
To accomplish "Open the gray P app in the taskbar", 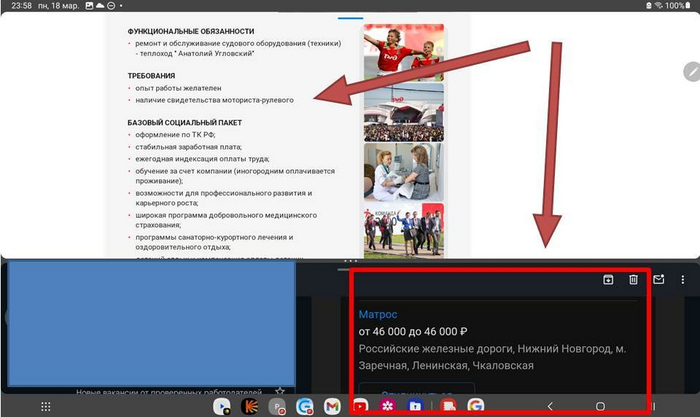I will [x=277, y=406].
